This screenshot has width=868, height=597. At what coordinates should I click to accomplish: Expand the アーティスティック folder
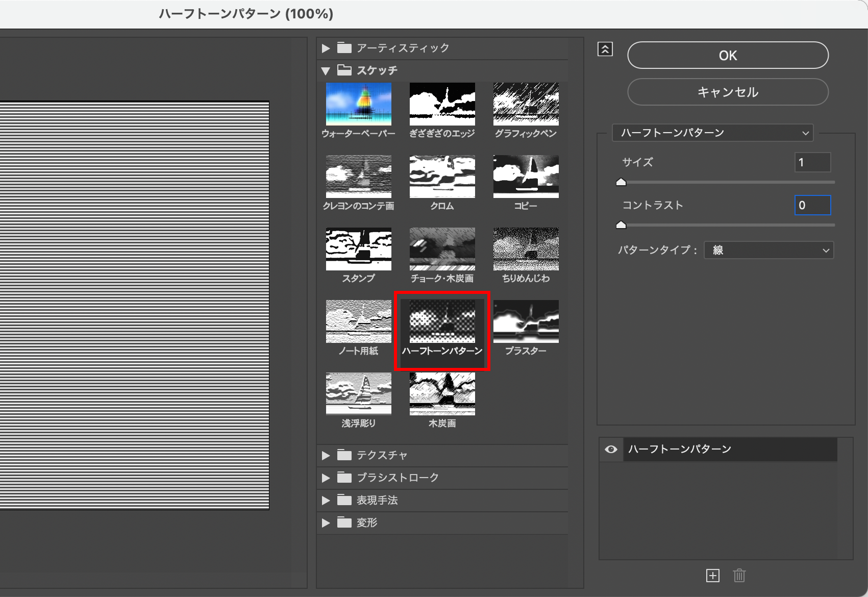tap(326, 48)
